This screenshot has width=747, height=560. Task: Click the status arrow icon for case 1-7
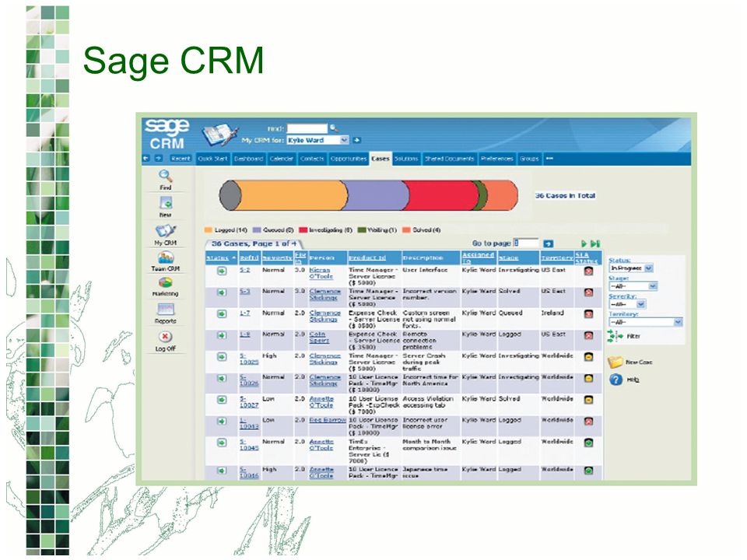(222, 313)
